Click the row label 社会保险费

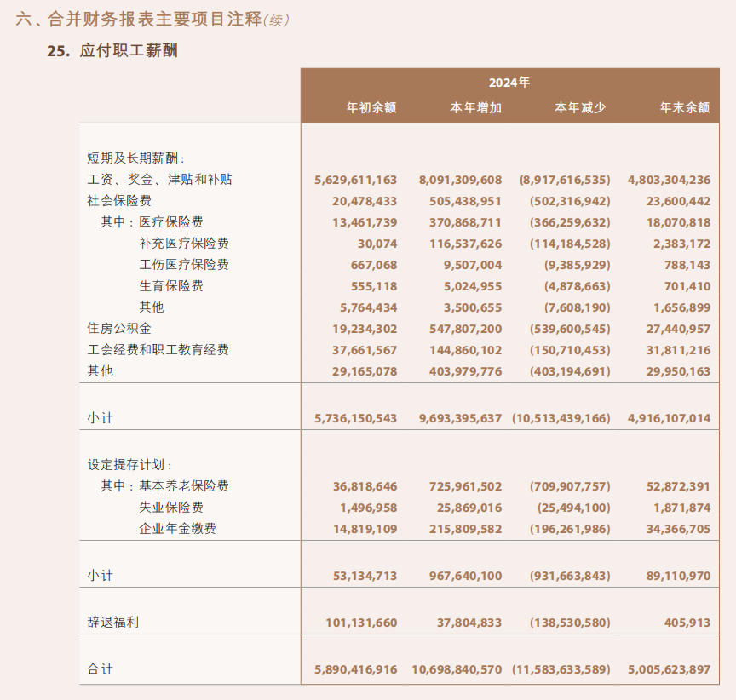pyautogui.click(x=119, y=200)
